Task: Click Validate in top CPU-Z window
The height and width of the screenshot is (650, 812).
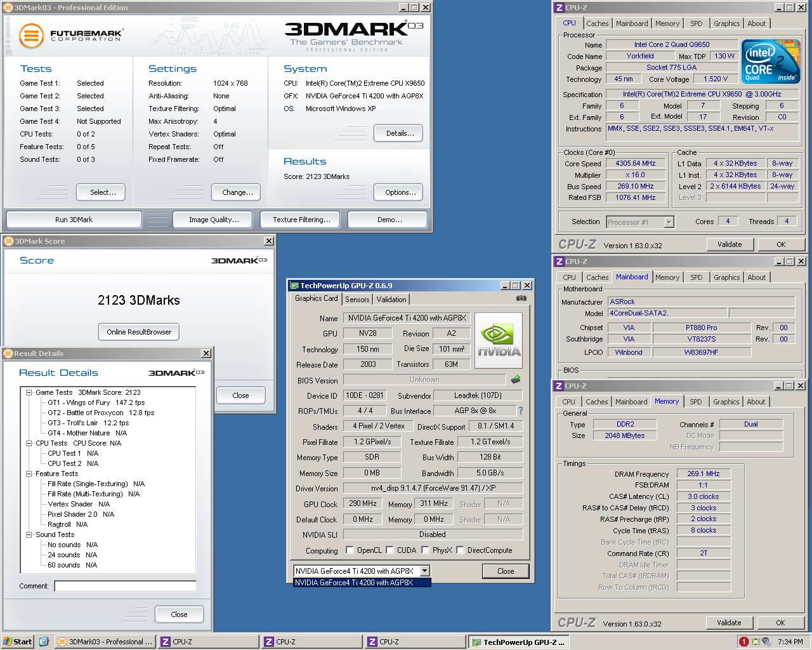Action: tap(730, 244)
